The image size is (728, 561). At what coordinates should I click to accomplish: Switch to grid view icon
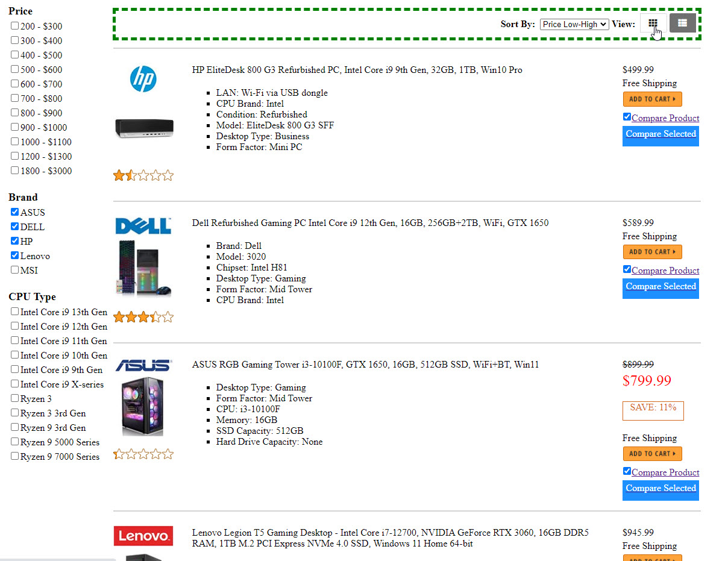click(653, 24)
